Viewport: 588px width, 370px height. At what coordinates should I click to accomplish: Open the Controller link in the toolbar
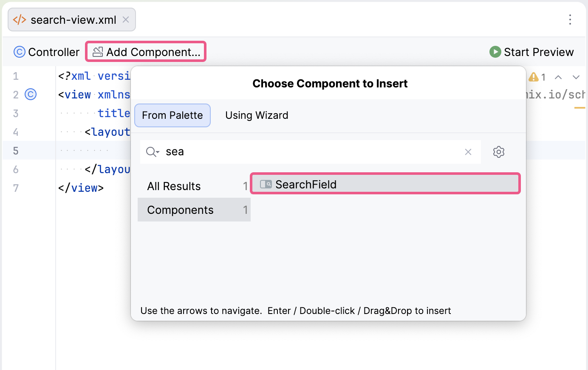(54, 52)
